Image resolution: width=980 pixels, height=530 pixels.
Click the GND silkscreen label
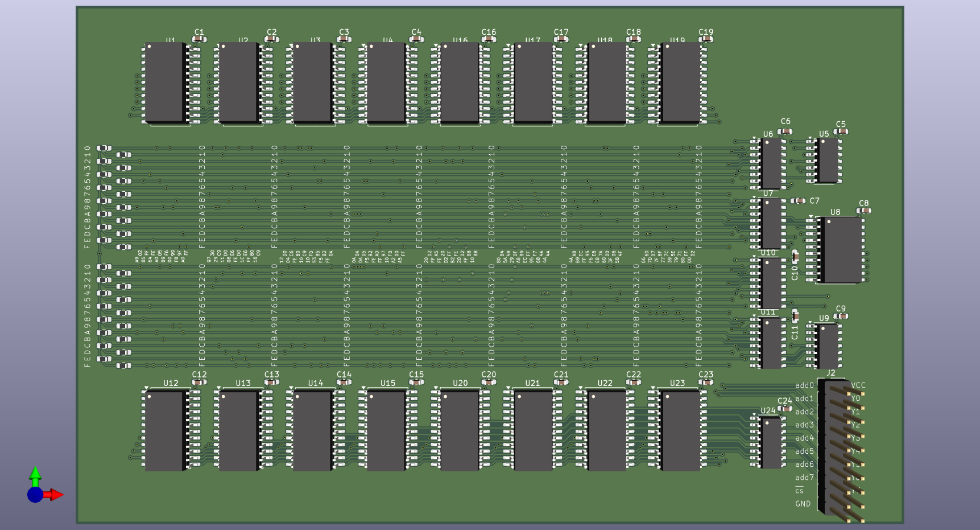click(x=803, y=504)
